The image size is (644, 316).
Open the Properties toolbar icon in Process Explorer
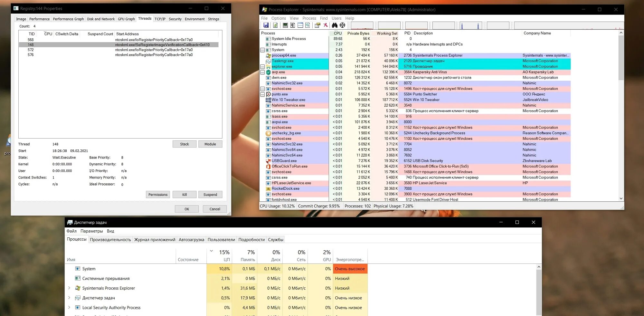(x=317, y=25)
